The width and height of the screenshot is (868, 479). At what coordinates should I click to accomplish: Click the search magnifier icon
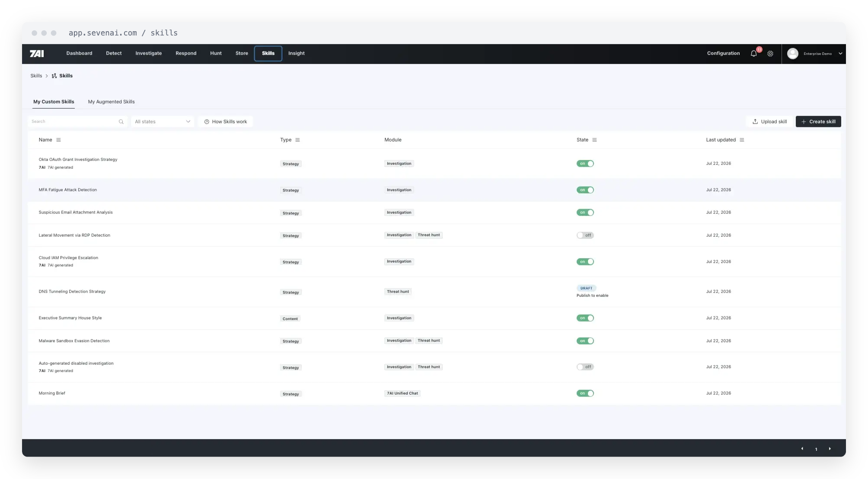[121, 122]
